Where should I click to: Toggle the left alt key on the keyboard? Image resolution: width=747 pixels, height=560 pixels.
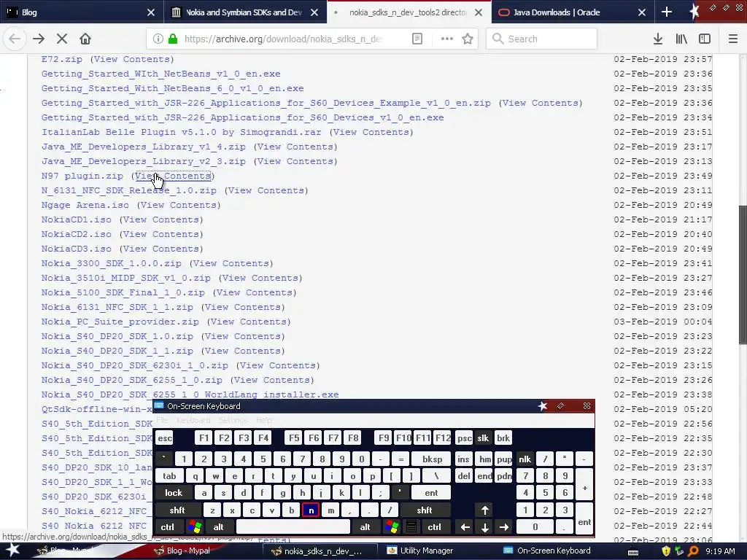tap(219, 527)
